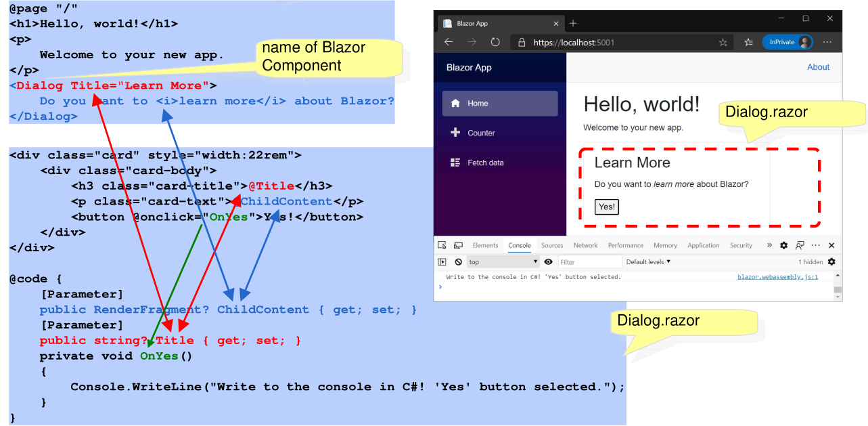Viewport: 868px width, 426px height.
Task: Toggle device emulation icon in DevTools
Action: (458, 245)
